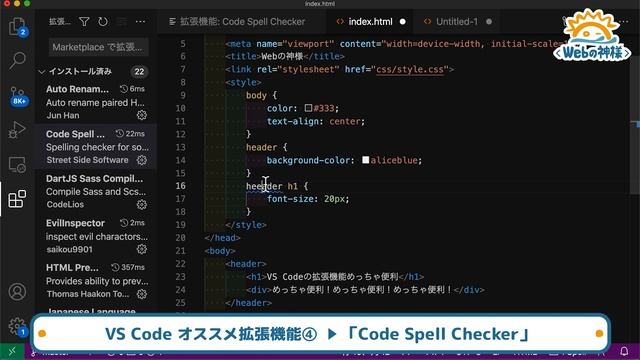
Task: Open settings gear for DartJS Sass Compiler
Action: 142,204
